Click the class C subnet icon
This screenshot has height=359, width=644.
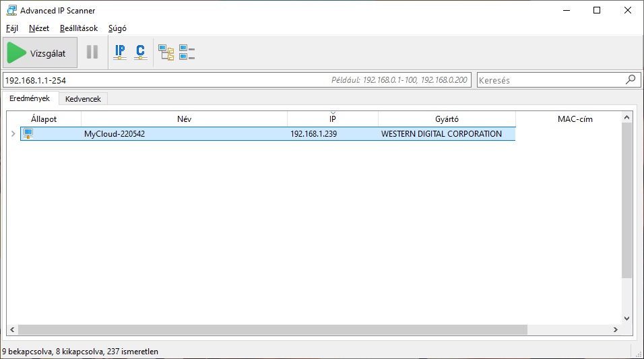click(140, 53)
